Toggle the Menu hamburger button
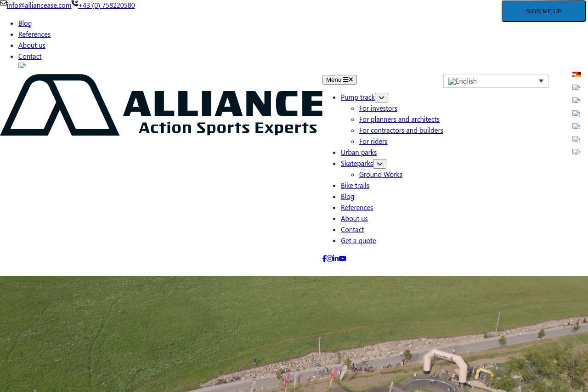The image size is (588, 392). coord(339,80)
